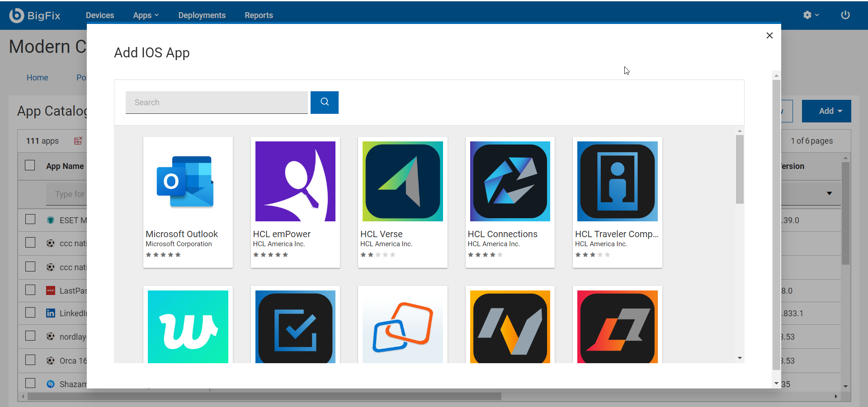
Task: Switch to the Reports section
Action: click(259, 15)
